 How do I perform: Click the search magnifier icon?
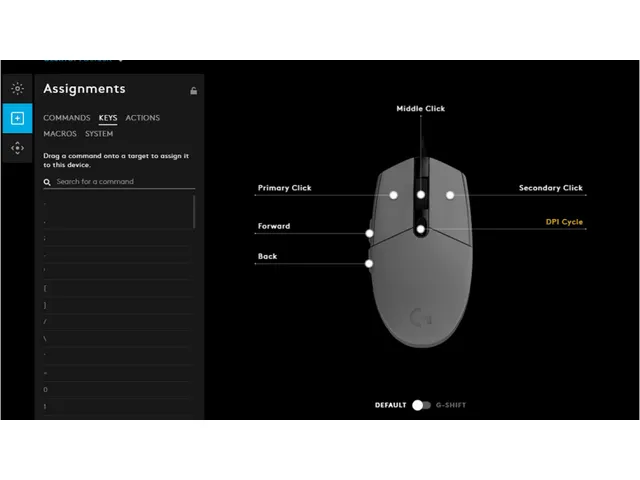(47, 182)
